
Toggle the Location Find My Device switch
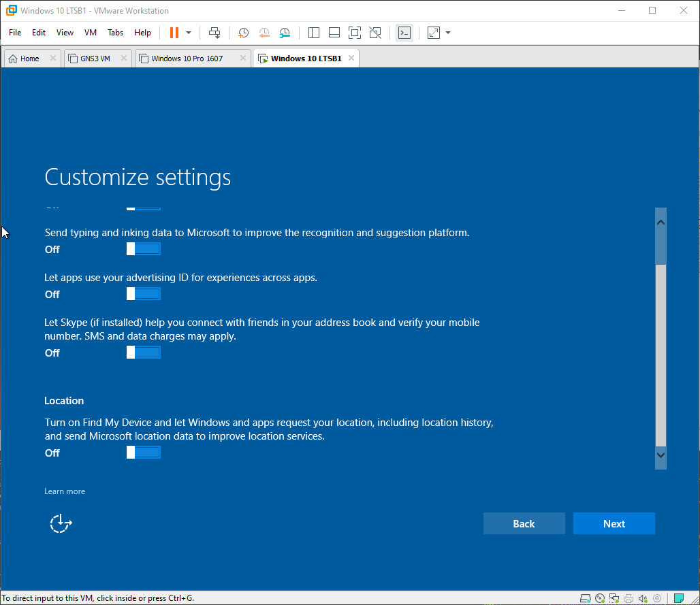pos(143,453)
